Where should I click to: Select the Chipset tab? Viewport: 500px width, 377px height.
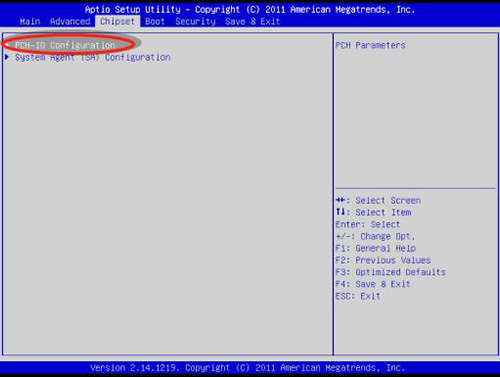coord(117,22)
